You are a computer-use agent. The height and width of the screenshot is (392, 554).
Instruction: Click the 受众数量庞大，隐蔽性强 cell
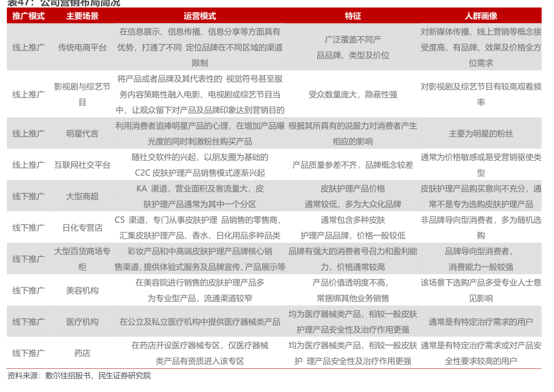(x=353, y=94)
